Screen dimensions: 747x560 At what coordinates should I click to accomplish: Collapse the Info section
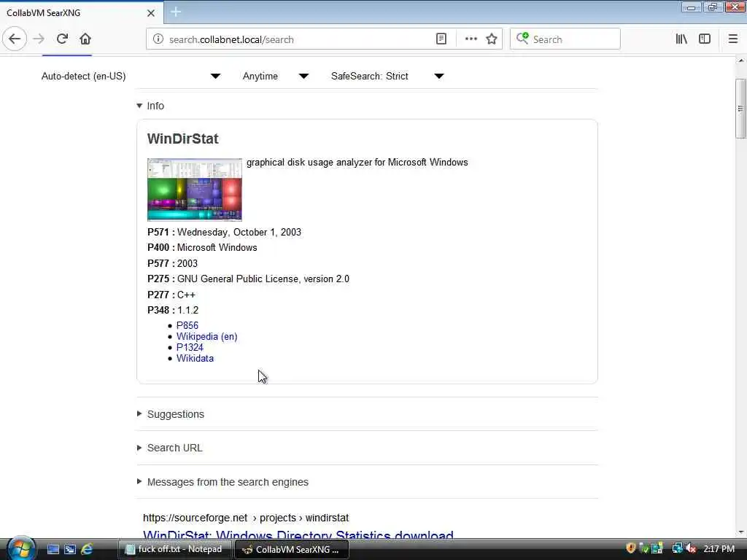pyautogui.click(x=150, y=106)
